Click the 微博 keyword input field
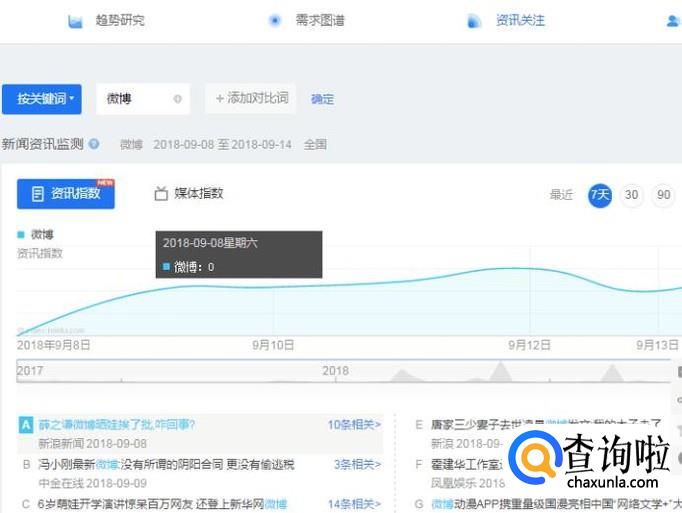Screen dimensions: 682x513 (143, 99)
